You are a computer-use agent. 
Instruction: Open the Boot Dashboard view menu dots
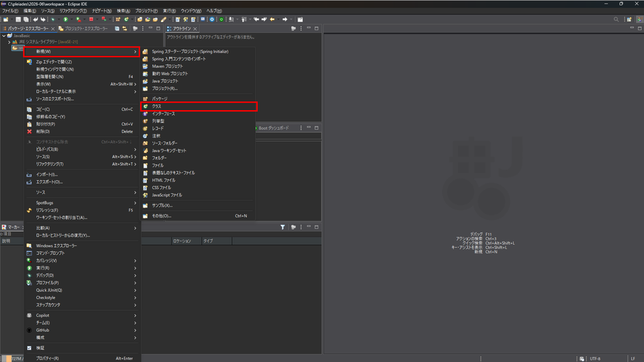pos(301,128)
